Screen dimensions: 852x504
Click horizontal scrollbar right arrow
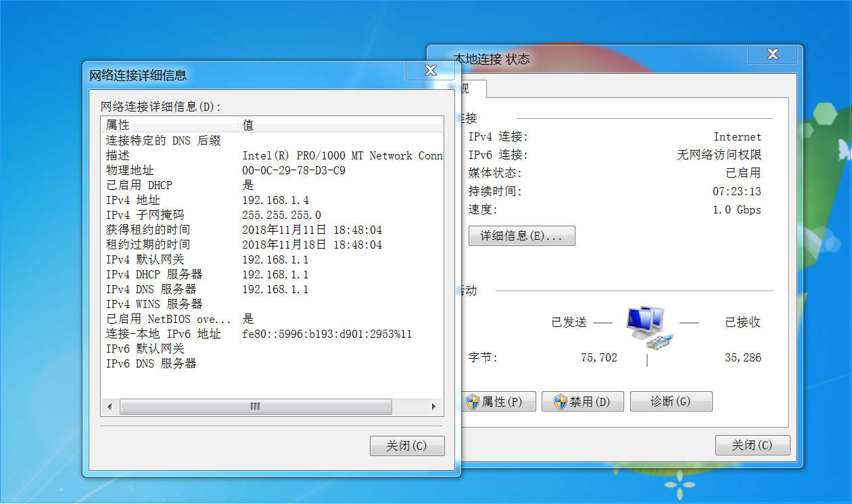[435, 407]
